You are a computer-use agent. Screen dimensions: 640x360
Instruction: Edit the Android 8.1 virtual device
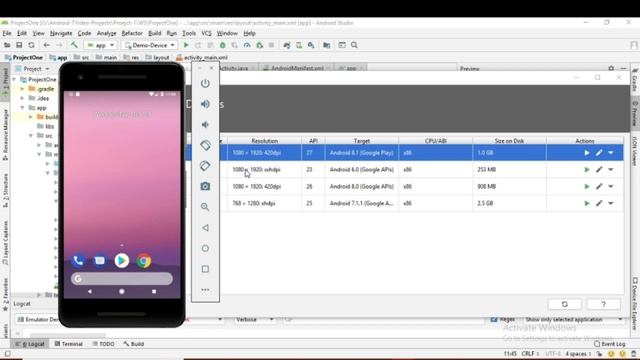[x=599, y=153]
